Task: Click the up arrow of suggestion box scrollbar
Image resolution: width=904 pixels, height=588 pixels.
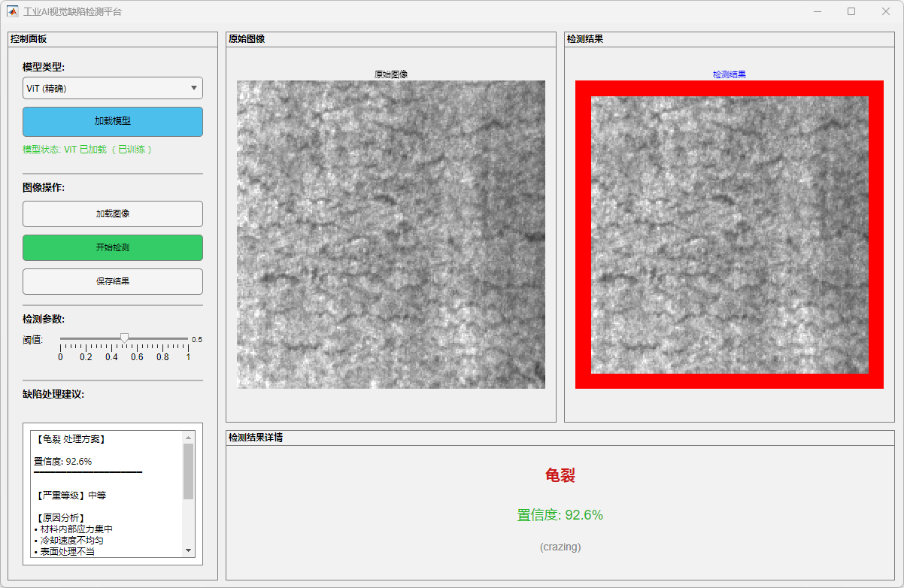Action: [x=188, y=437]
